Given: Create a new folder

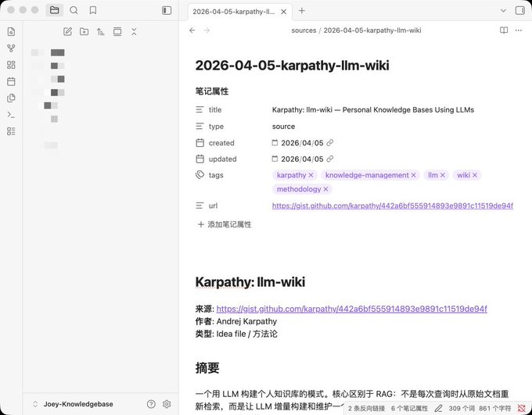Looking at the screenshot, I should click(84, 31).
